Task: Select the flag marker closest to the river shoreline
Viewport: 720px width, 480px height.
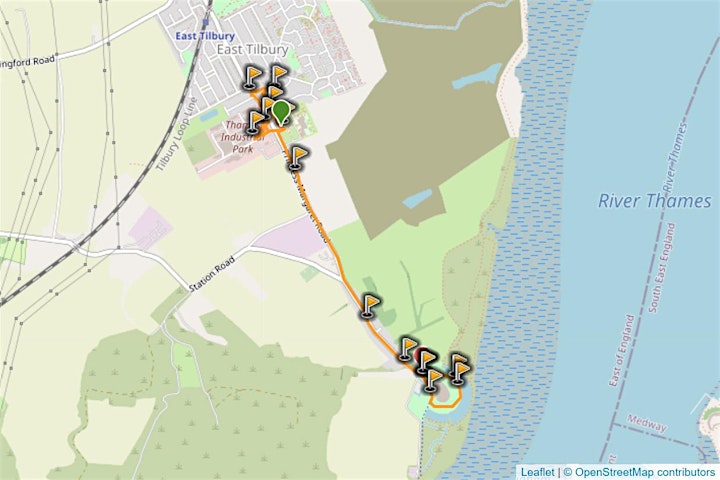Action: (460, 373)
